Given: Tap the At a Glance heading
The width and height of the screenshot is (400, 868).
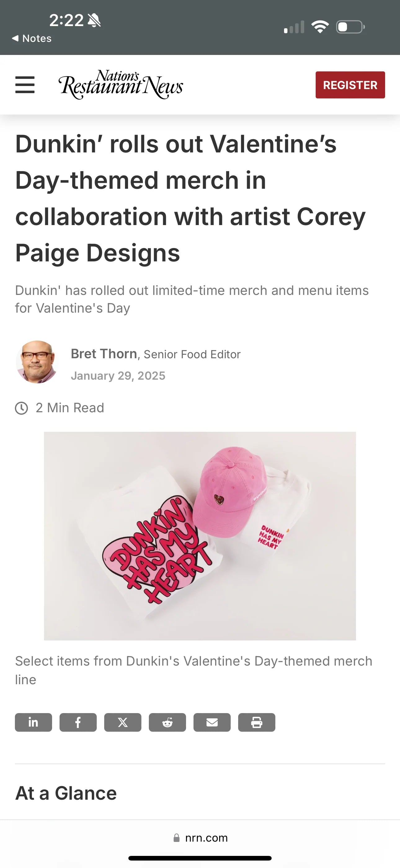Looking at the screenshot, I should 66,793.
